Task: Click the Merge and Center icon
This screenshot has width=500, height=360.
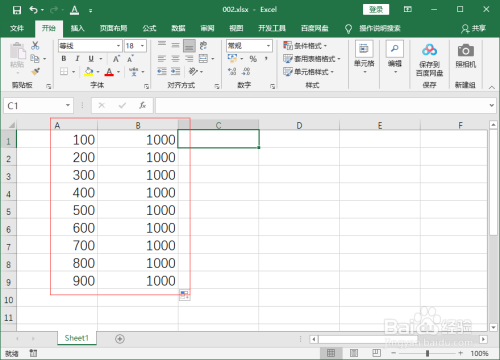Action: click(203, 59)
